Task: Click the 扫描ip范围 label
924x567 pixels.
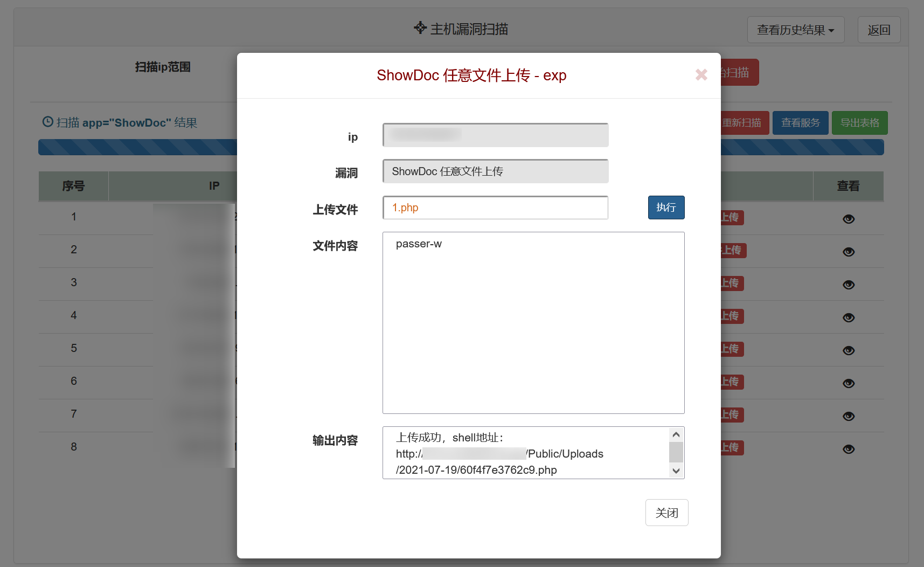Action: tap(163, 67)
